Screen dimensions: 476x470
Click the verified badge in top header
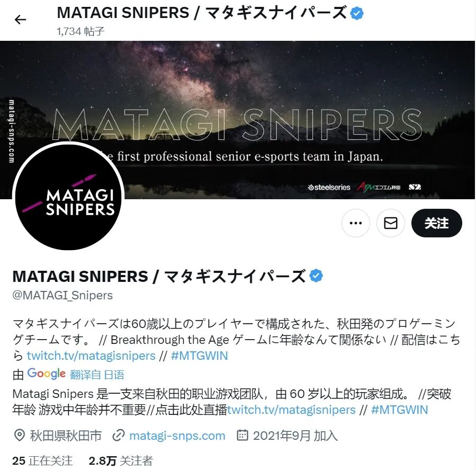coord(357,13)
